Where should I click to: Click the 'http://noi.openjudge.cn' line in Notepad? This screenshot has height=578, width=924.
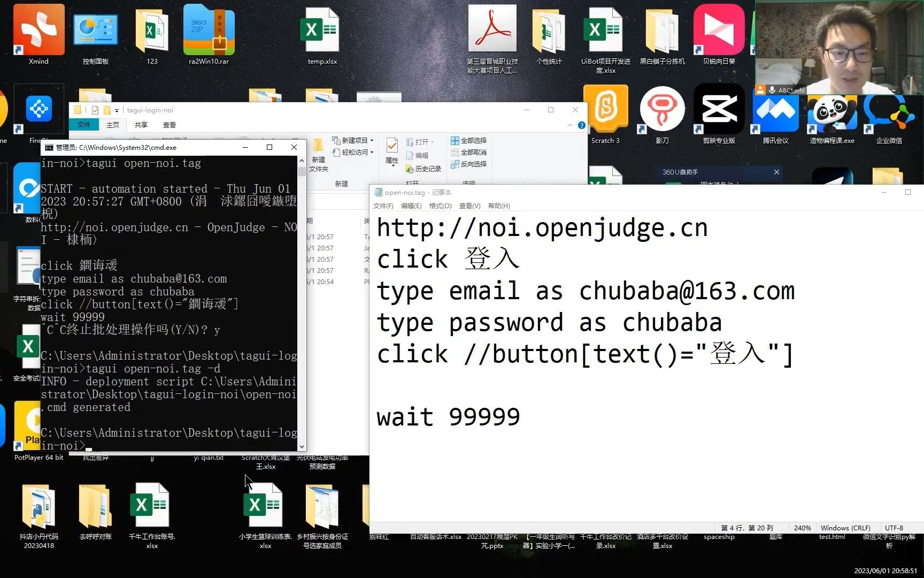click(x=542, y=228)
